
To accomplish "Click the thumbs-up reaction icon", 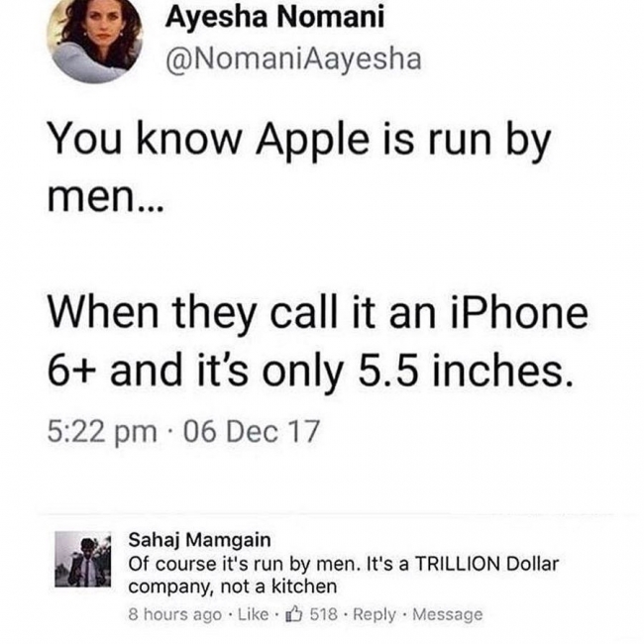I will [293, 614].
